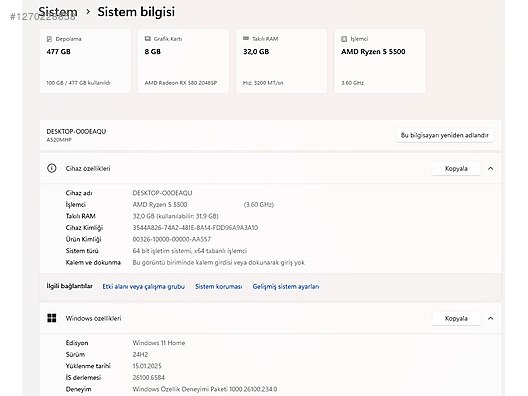Open the İşlemci AMD Ryzen 5 5500 card
This screenshot has width=528, height=396.
pyautogui.click(x=380, y=61)
